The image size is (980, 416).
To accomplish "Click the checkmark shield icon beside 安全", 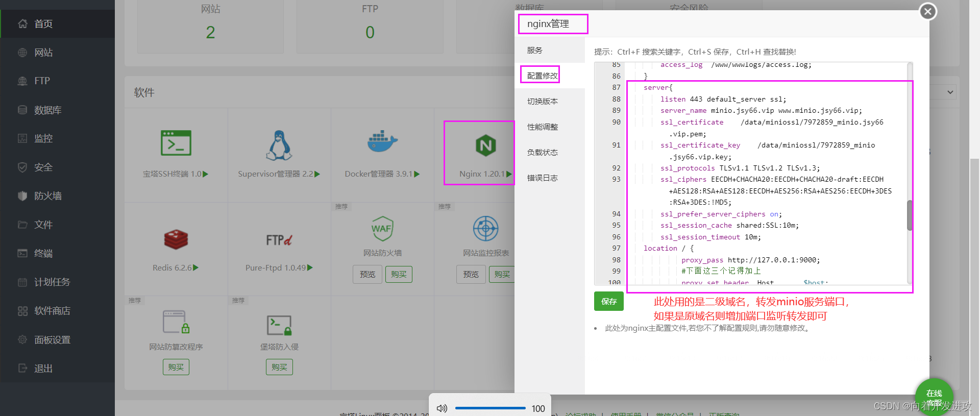I will [x=22, y=167].
